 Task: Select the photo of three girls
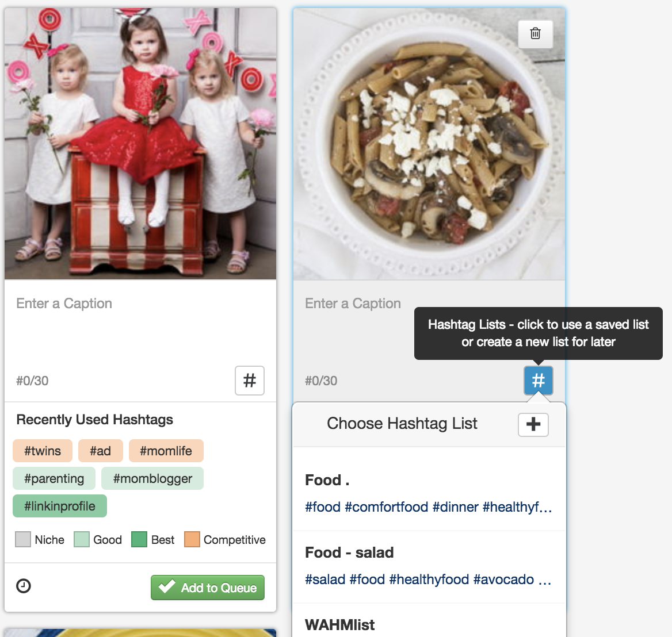pos(140,144)
